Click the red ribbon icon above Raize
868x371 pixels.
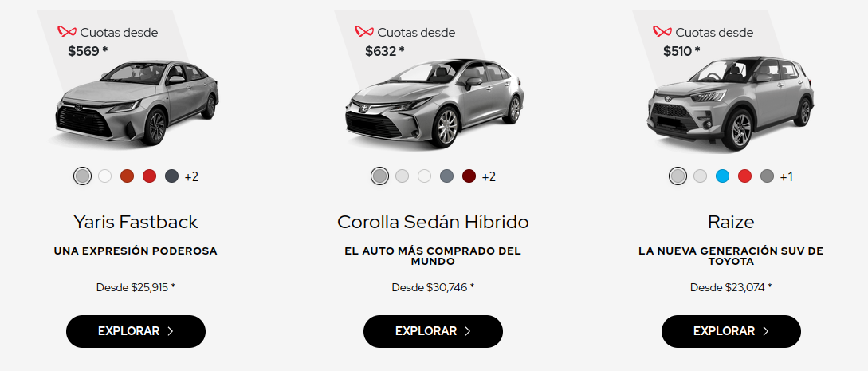(x=662, y=32)
